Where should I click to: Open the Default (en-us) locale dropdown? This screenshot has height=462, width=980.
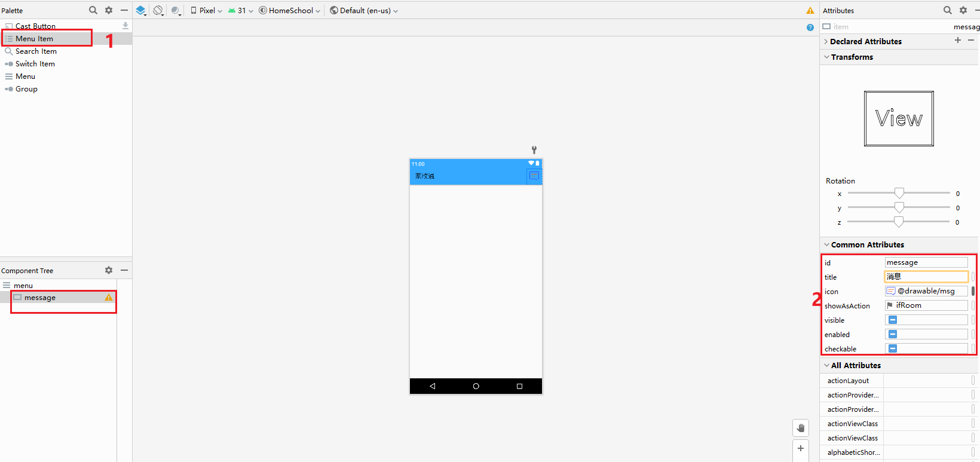(364, 10)
